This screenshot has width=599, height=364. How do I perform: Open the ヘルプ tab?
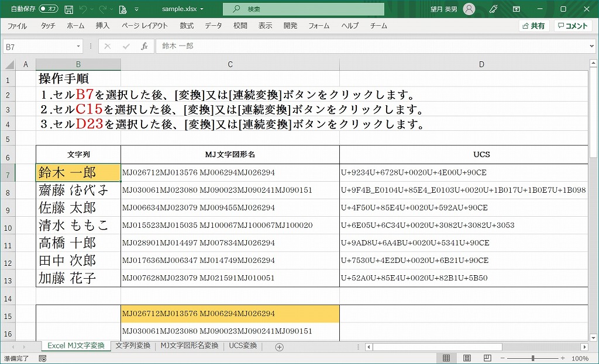pos(350,26)
